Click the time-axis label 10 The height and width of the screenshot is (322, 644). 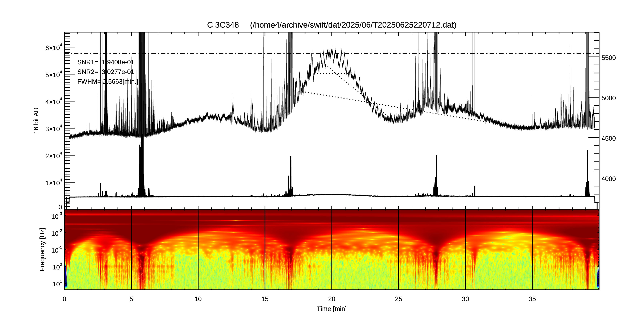(198, 299)
